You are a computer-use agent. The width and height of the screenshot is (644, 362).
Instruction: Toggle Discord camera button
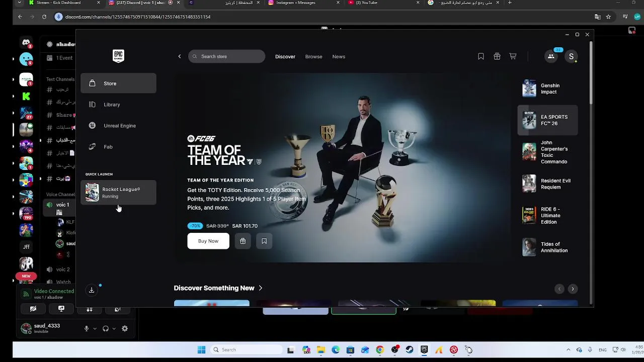pos(33,309)
